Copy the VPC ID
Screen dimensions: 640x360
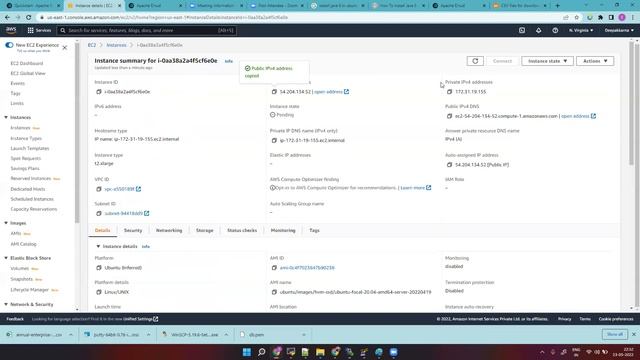98,189
